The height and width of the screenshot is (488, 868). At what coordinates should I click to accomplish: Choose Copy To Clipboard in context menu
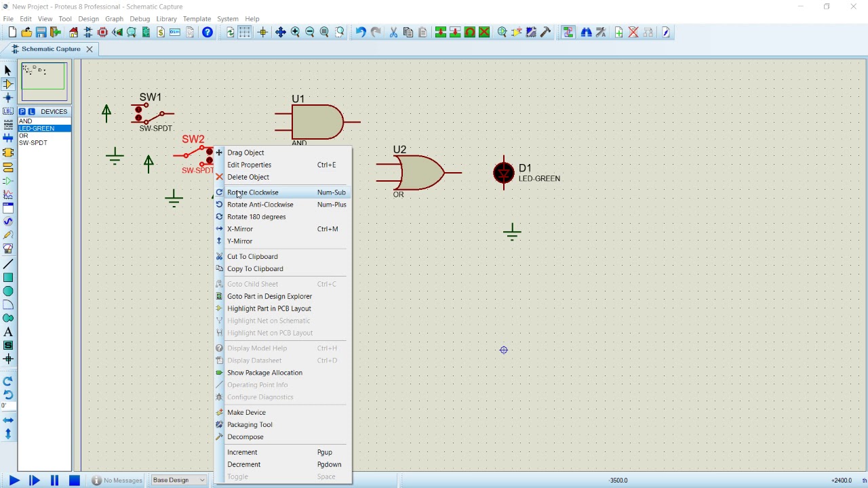click(x=282, y=268)
